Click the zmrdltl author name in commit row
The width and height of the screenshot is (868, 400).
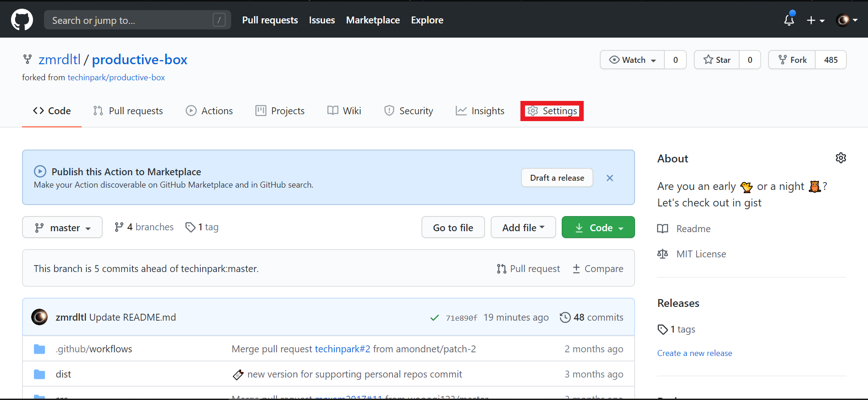point(71,317)
